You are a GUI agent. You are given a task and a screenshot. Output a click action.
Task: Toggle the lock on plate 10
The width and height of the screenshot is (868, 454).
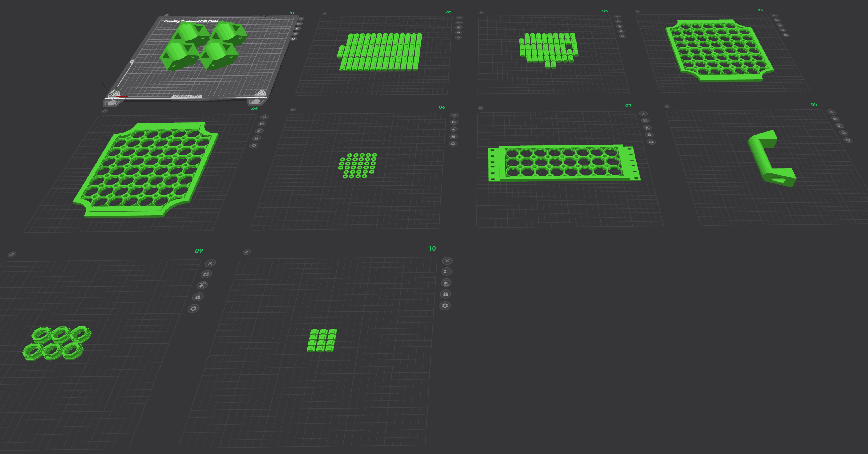pyautogui.click(x=446, y=294)
